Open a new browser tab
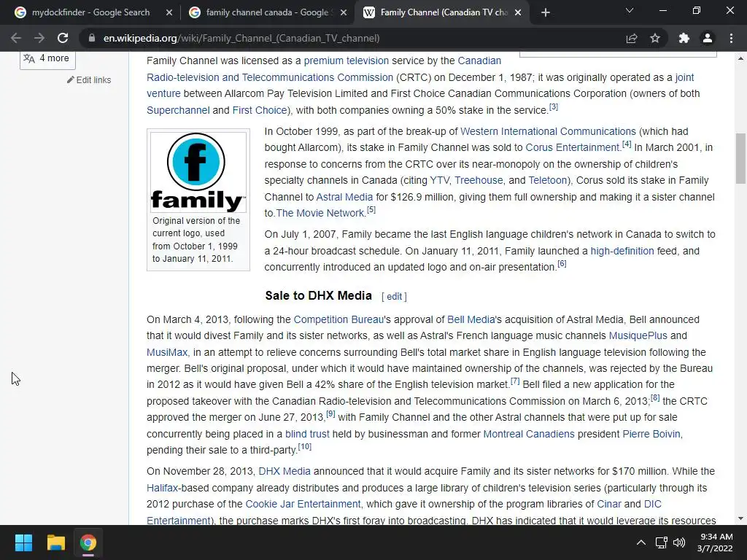Screen dimensions: 747x560 pyautogui.click(x=546, y=12)
